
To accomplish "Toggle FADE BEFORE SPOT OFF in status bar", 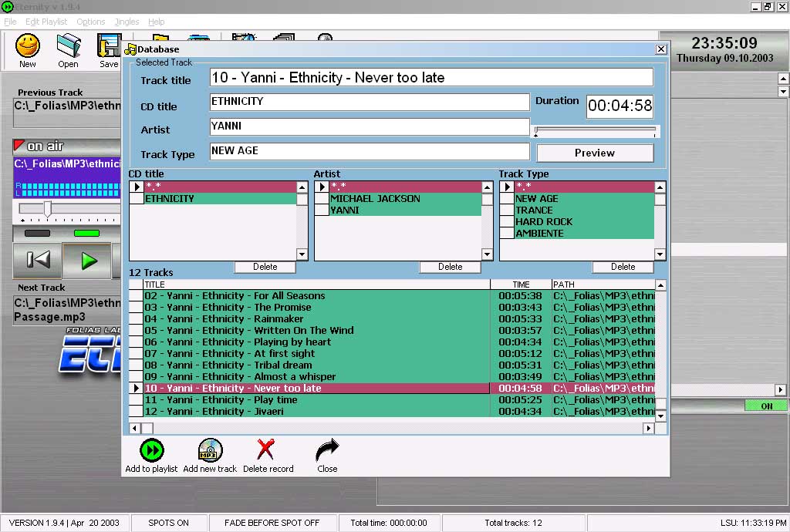I will pyautogui.click(x=272, y=523).
